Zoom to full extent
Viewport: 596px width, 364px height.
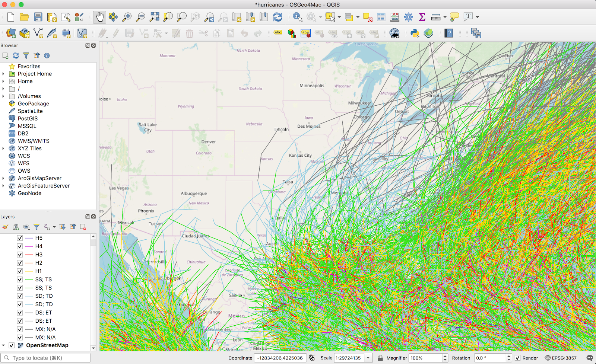pyautogui.click(x=154, y=17)
